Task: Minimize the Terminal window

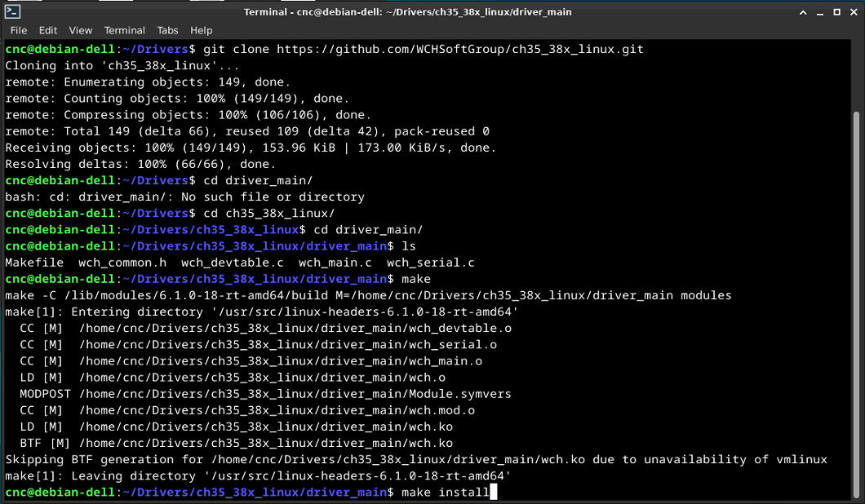Action: point(820,12)
